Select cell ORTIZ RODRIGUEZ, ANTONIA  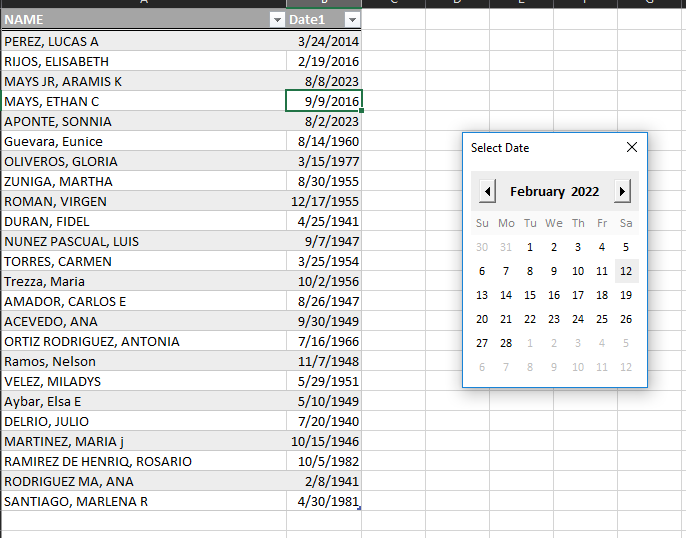click(x=144, y=342)
